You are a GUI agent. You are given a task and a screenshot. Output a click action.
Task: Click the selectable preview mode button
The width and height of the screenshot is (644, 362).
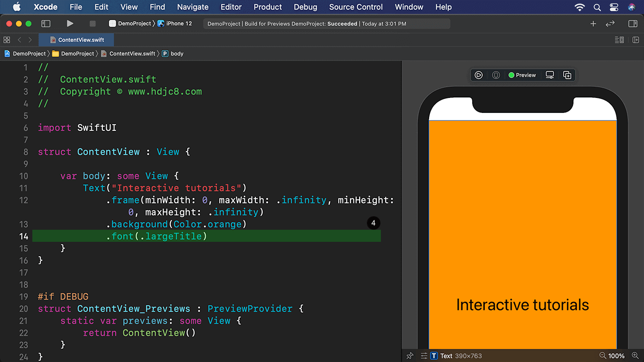click(496, 75)
